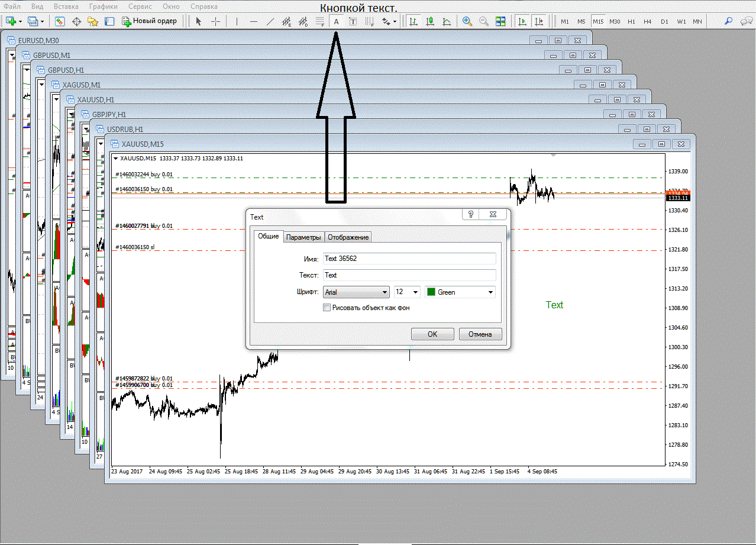This screenshot has height=545, width=756.
Task: Open the Green color dropdown
Action: (460, 292)
